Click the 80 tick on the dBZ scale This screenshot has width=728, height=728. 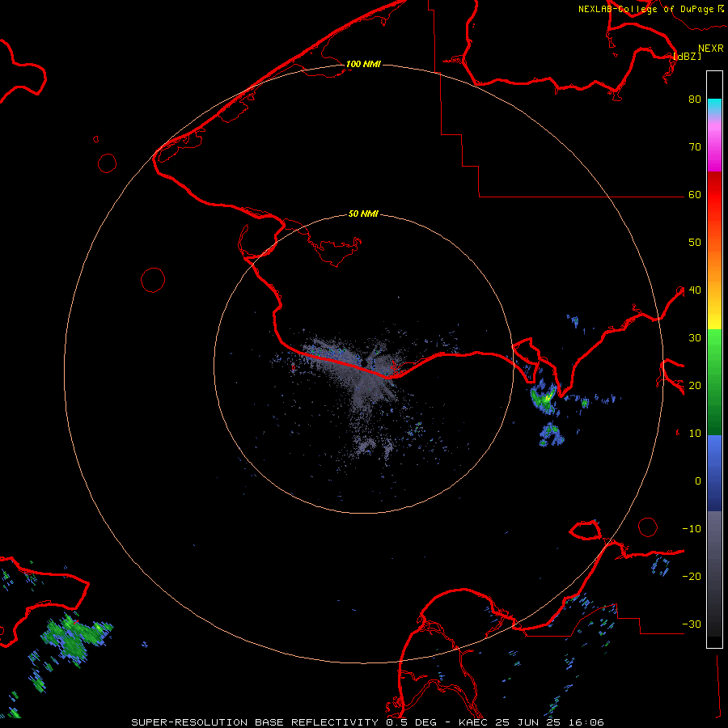(695, 99)
